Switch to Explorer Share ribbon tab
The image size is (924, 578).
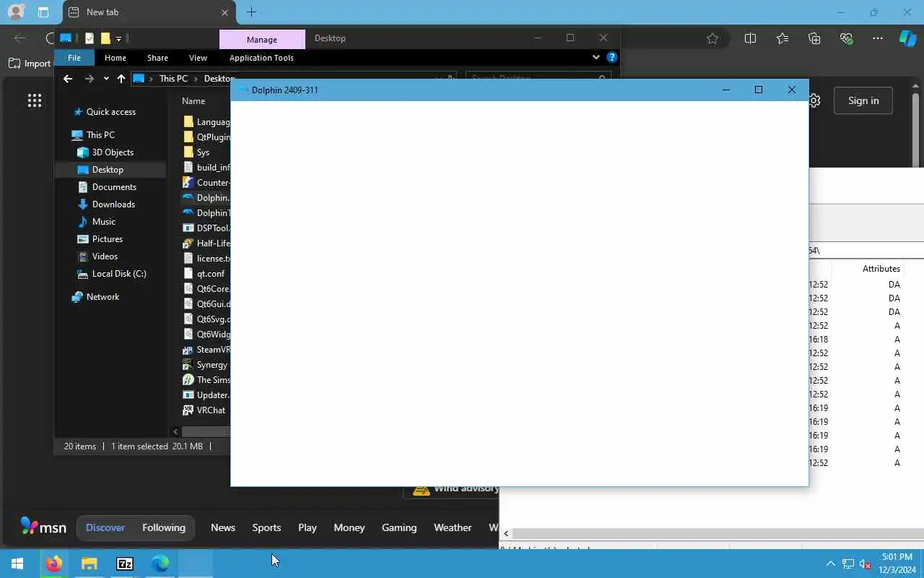pos(157,58)
